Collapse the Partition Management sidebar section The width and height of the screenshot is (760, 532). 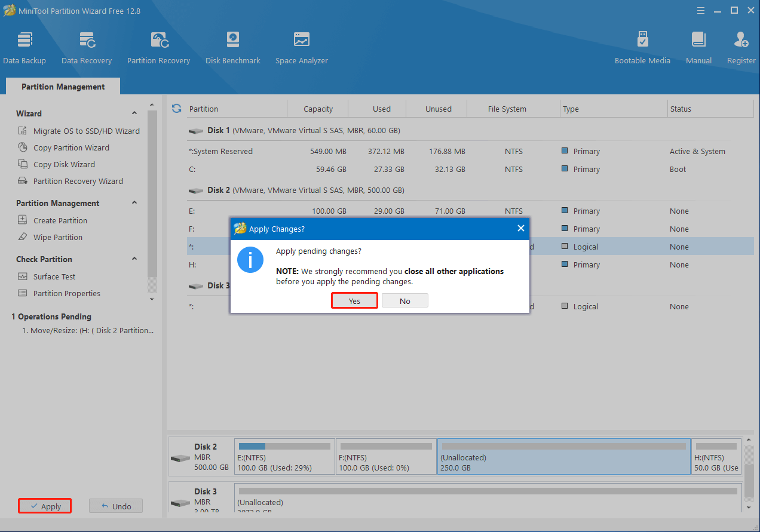coord(134,203)
